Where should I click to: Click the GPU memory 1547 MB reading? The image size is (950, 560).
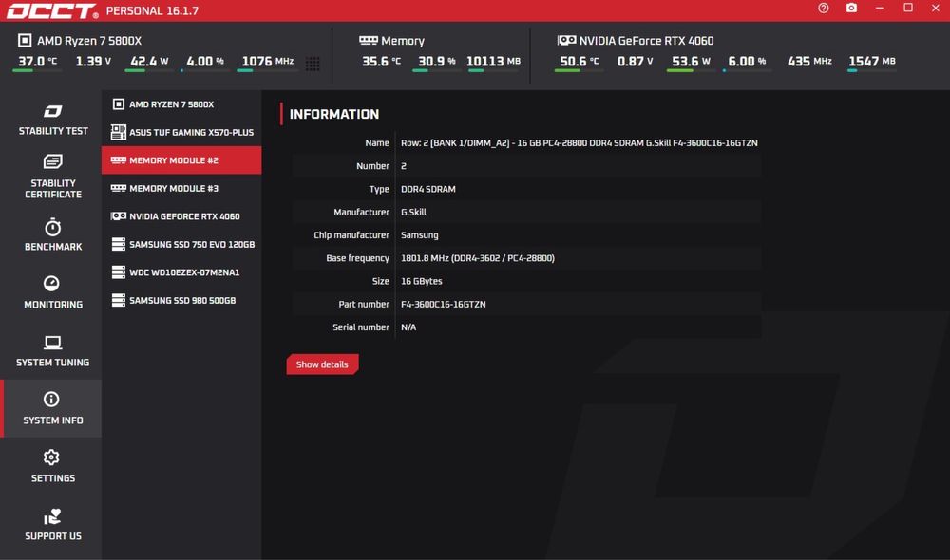pyautogui.click(x=872, y=61)
